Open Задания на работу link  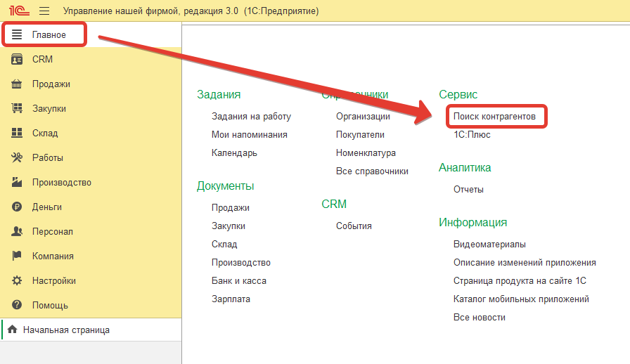tap(251, 117)
